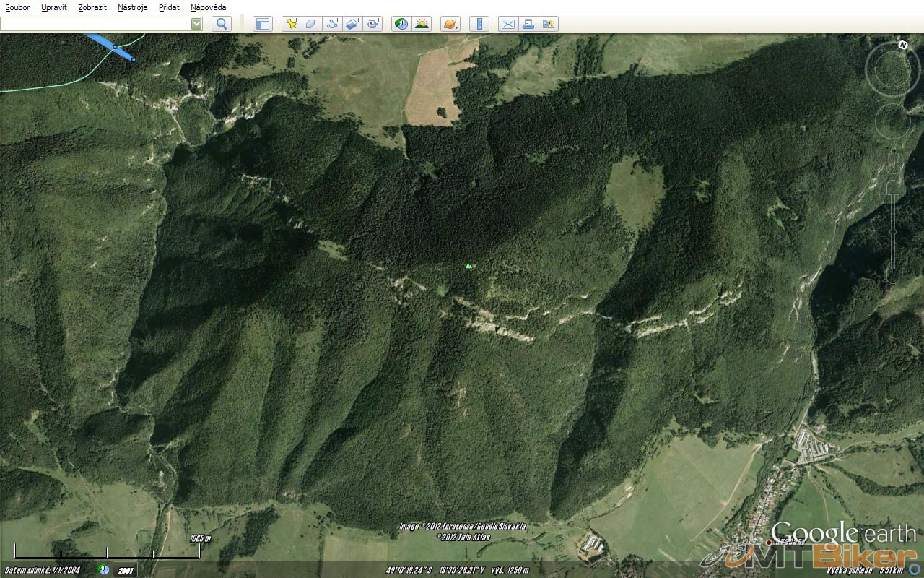Image resolution: width=924 pixels, height=578 pixels.
Task: Toggle historical imagery in toolbar
Action: (401, 24)
